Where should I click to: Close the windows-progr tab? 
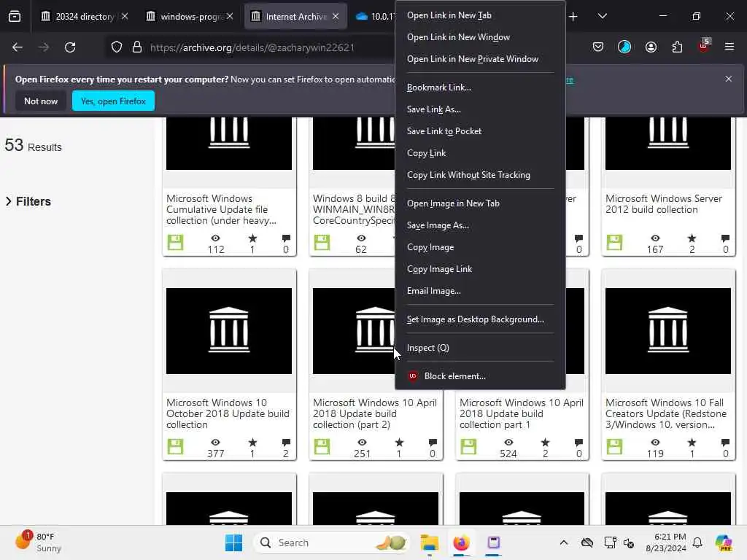[230, 16]
